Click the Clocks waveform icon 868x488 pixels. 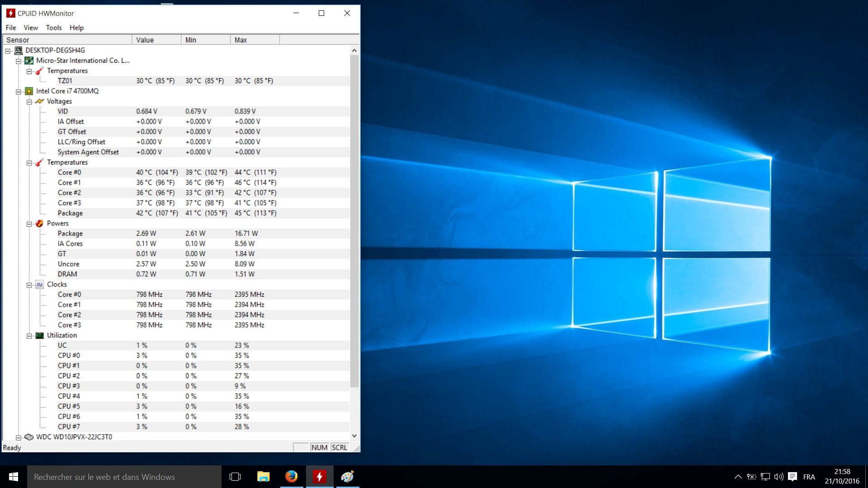(x=40, y=284)
